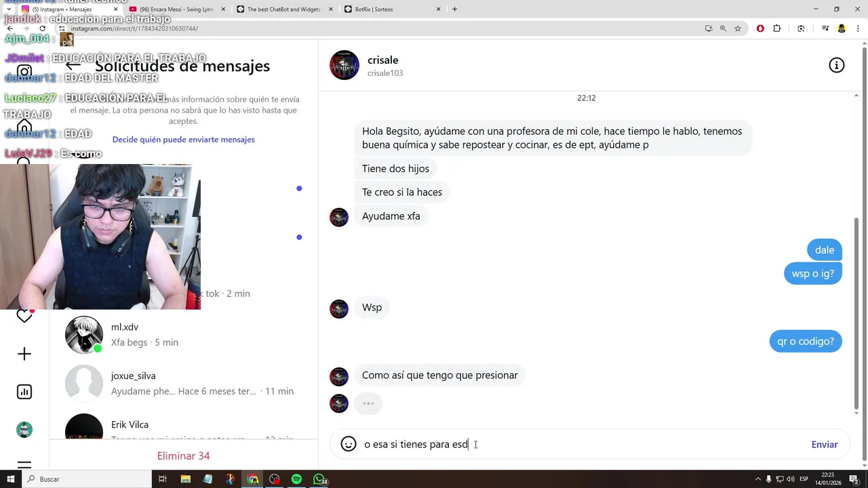The height and width of the screenshot is (488, 868).
Task: Click Enviar to send the message
Action: 824,445
